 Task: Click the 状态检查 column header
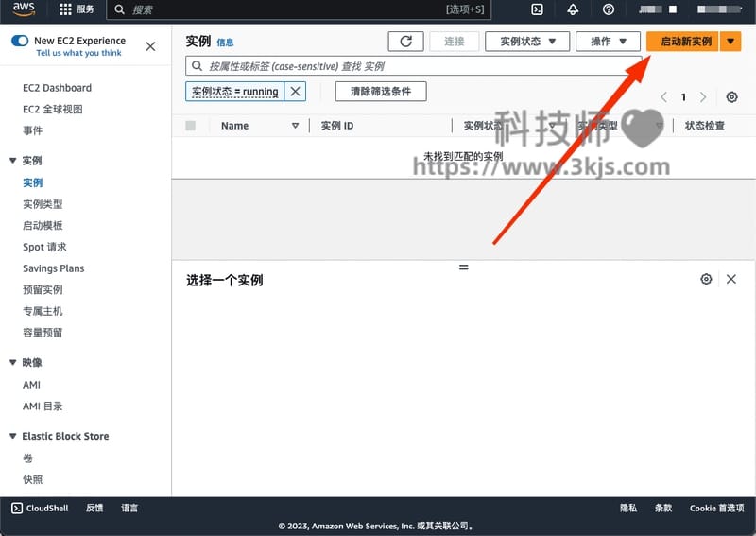coord(704,126)
